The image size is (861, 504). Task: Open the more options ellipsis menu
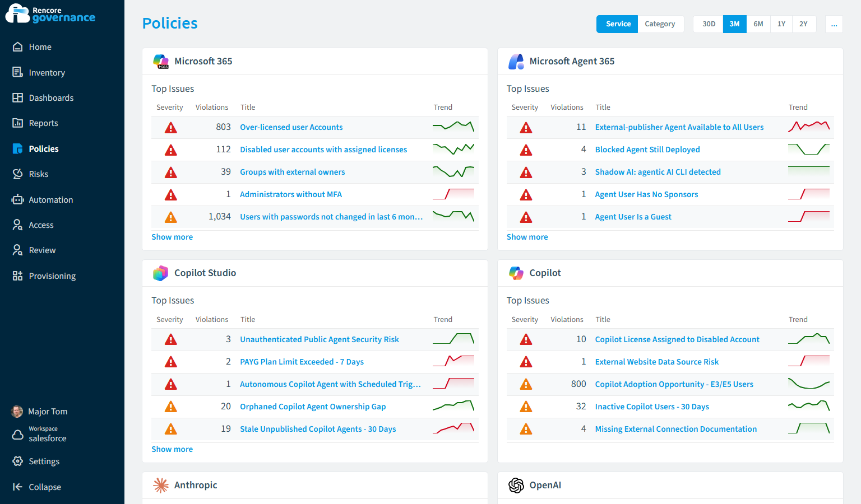click(x=834, y=24)
